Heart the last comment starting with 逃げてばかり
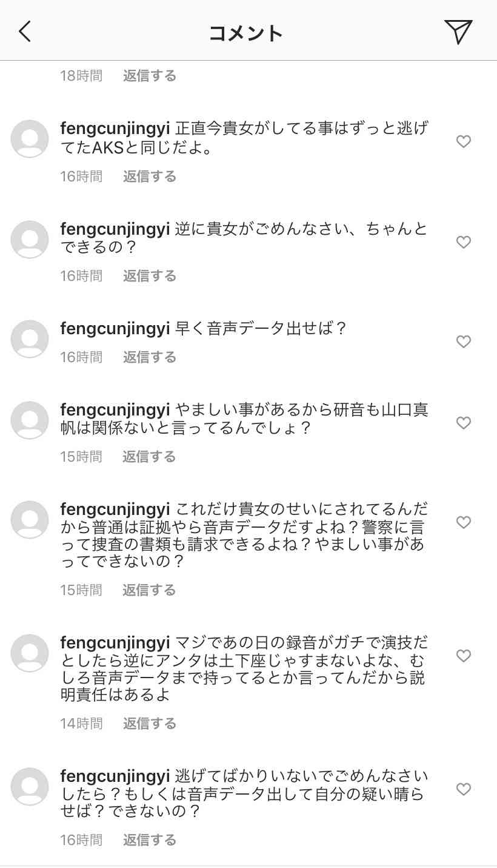 click(464, 790)
